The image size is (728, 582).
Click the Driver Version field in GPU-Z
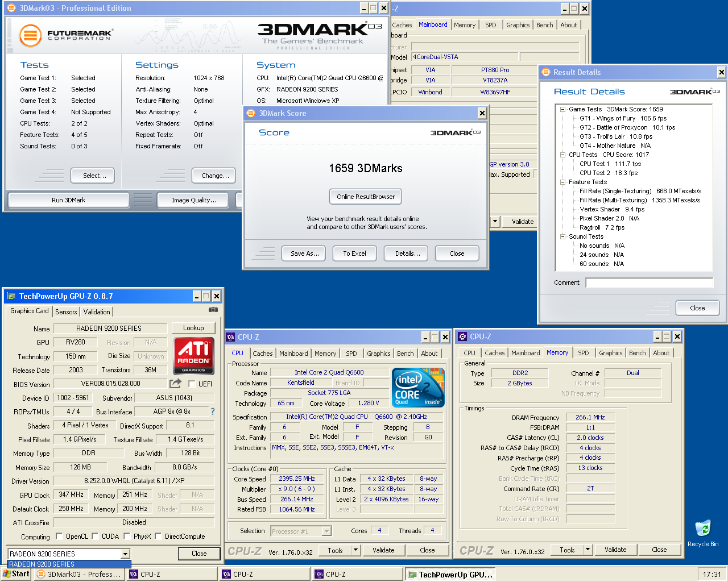134,481
